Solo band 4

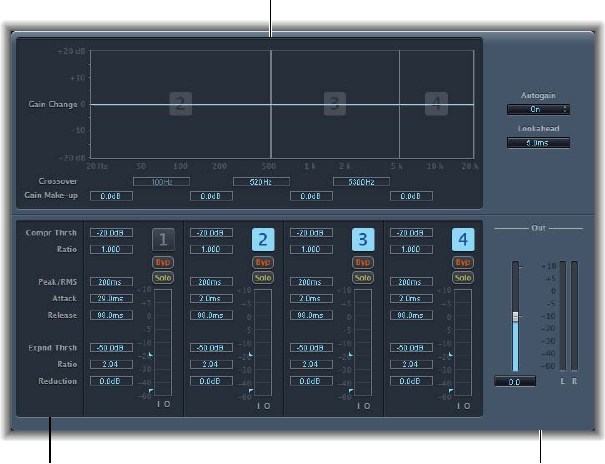463,278
